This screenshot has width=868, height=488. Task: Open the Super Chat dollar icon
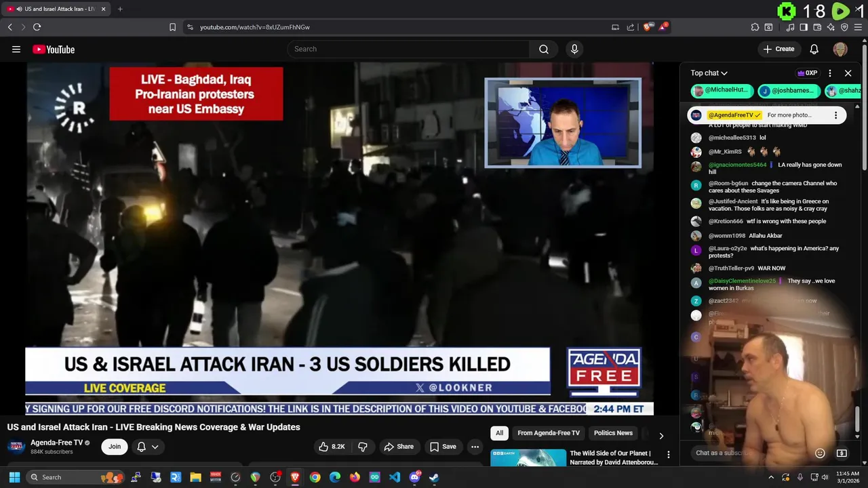tap(842, 453)
